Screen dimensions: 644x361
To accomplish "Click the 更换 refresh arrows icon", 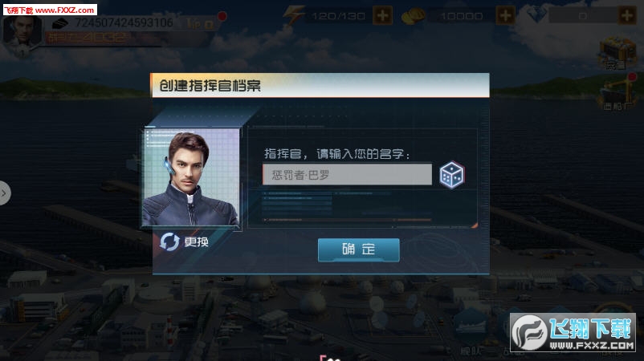I will pos(169,241).
